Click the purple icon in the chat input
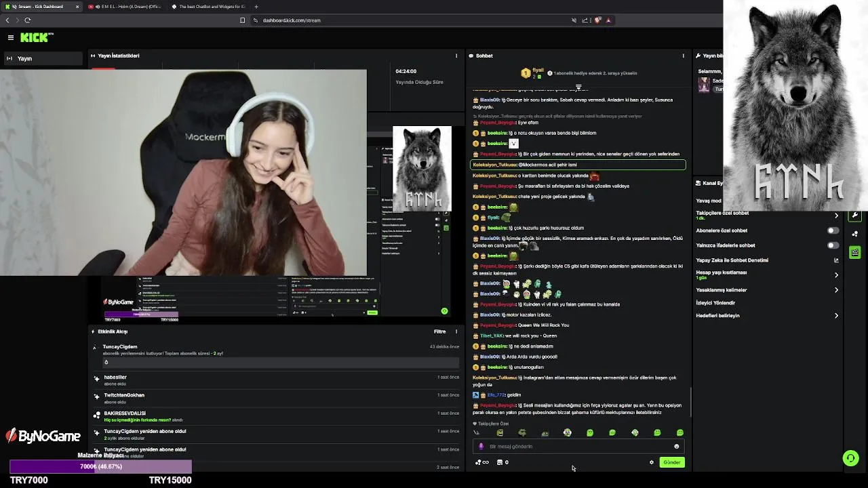 [481, 446]
